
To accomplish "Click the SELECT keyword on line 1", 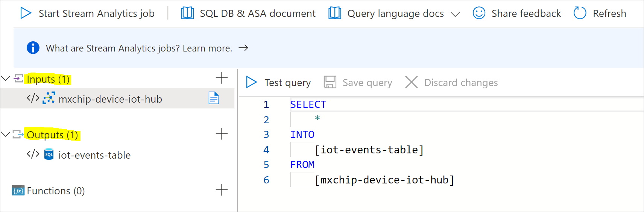I will [x=308, y=104].
